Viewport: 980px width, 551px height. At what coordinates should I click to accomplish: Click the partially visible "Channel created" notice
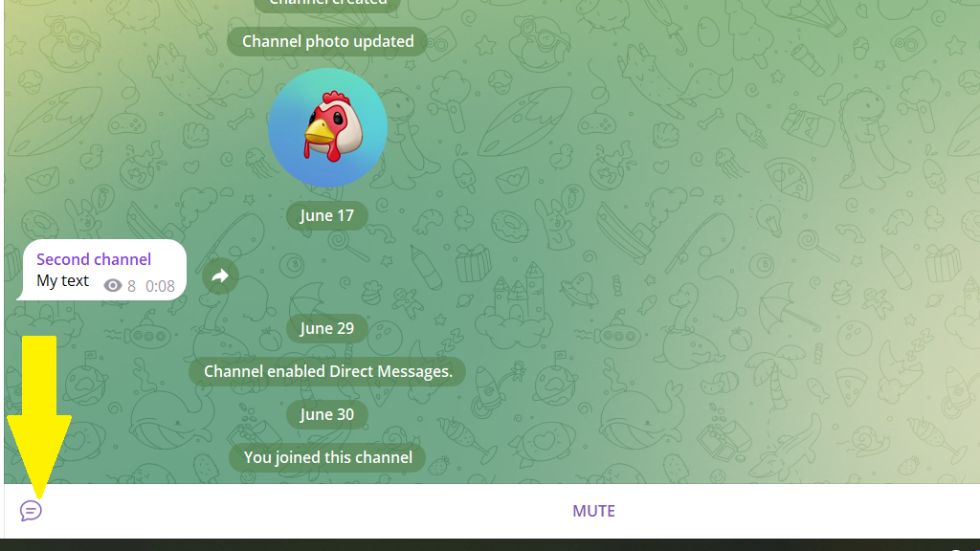coord(327,5)
